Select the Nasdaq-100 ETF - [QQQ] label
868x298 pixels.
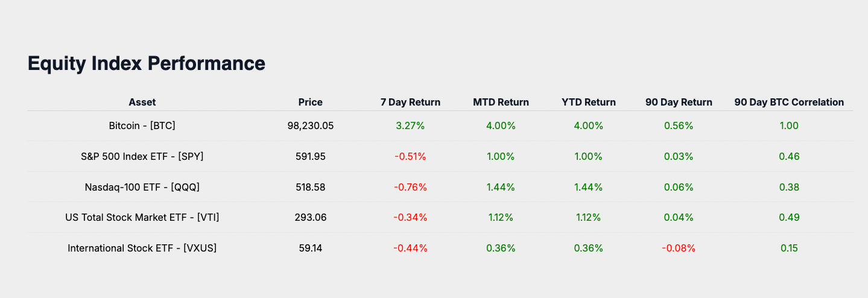142,187
